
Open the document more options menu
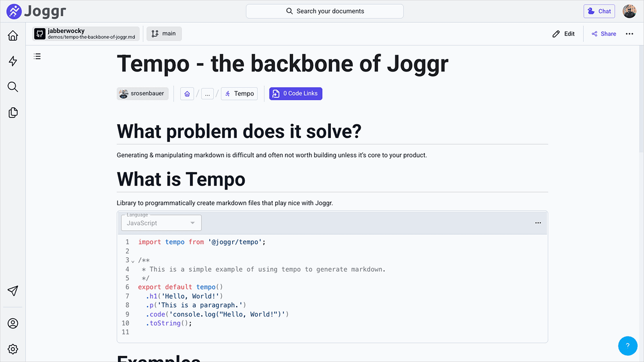coord(629,34)
